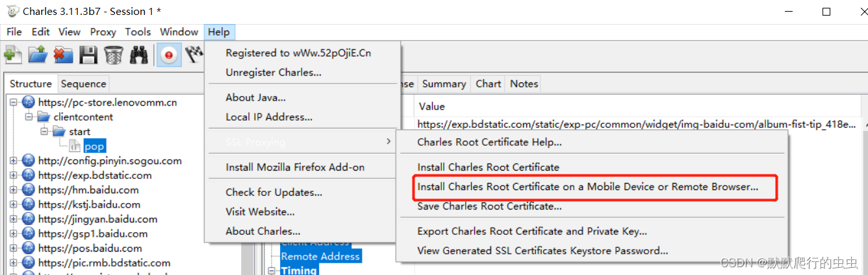Click the globe icon beside exp.bdstatic.com

click(x=28, y=175)
